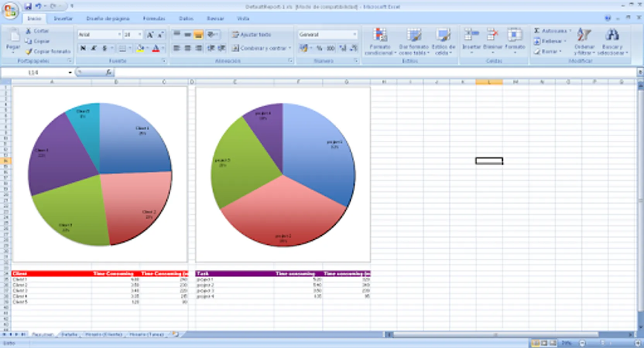Screen dimensions: 644x348
Task: Open Buscar y seleccionar menu
Action: pyautogui.click(x=612, y=41)
